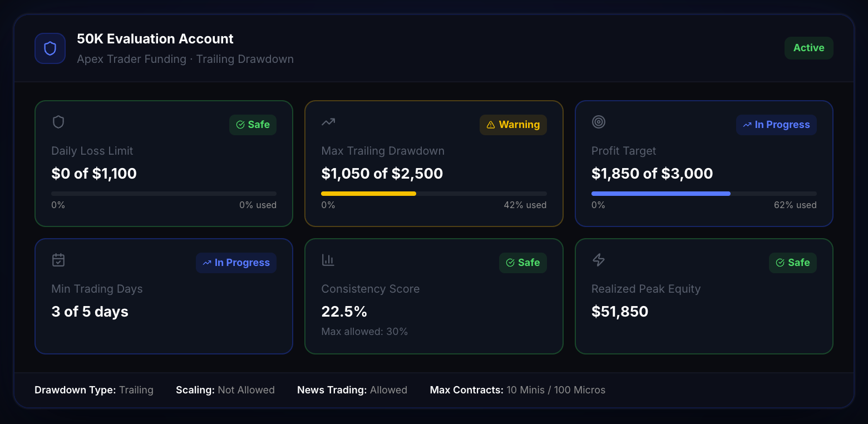Screen dimensions: 868x424
Task: Expand the Min Trading Days In Progress status
Action: pyautogui.click(x=236, y=263)
